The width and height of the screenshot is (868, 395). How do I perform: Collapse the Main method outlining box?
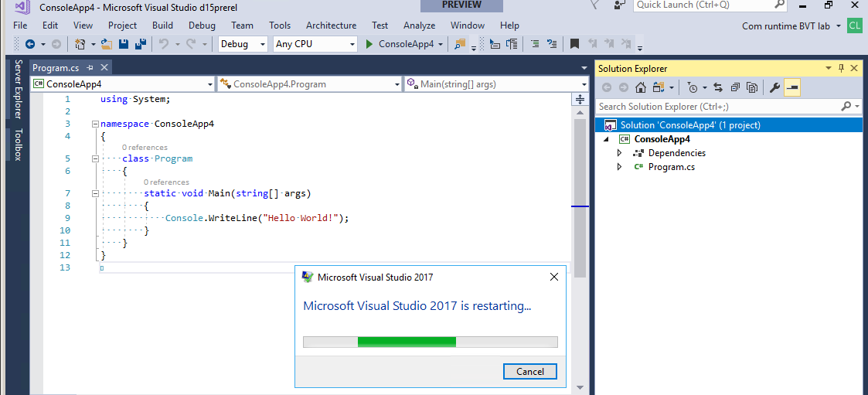point(95,193)
